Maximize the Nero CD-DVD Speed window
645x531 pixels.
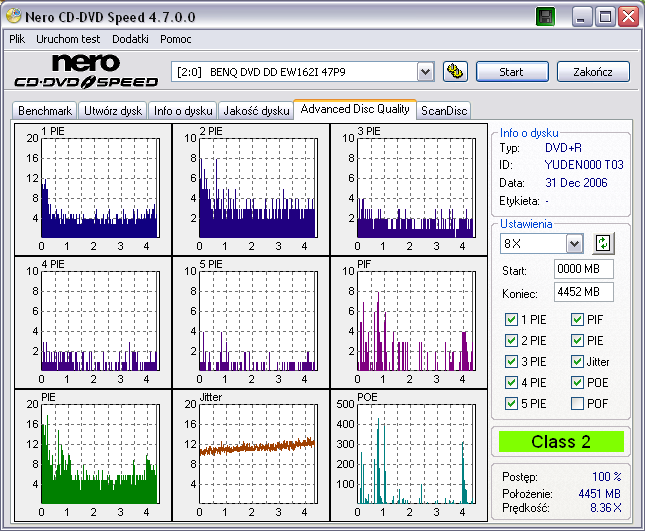605,17
